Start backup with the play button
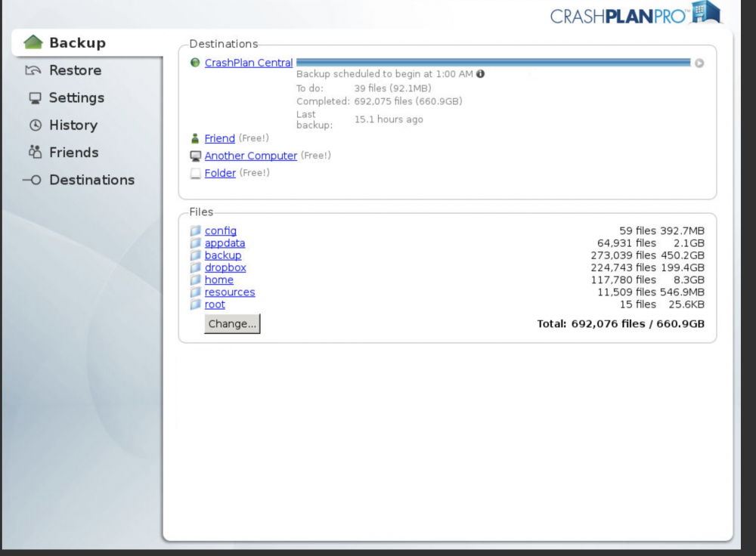 pos(699,63)
